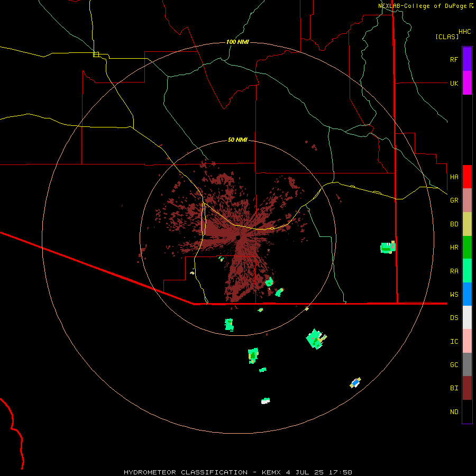Click the HA red legend swatch

tap(467, 177)
